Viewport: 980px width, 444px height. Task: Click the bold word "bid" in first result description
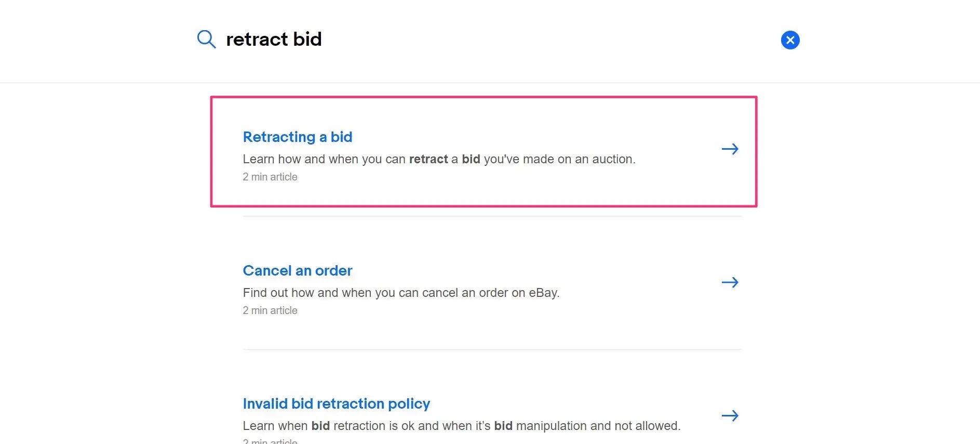pyautogui.click(x=471, y=159)
